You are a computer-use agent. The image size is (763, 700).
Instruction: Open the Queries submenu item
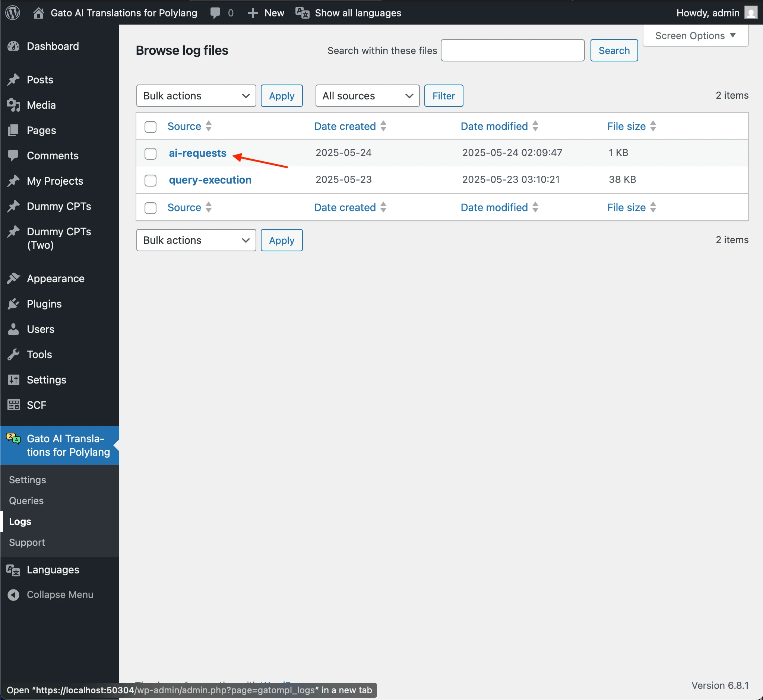point(26,501)
